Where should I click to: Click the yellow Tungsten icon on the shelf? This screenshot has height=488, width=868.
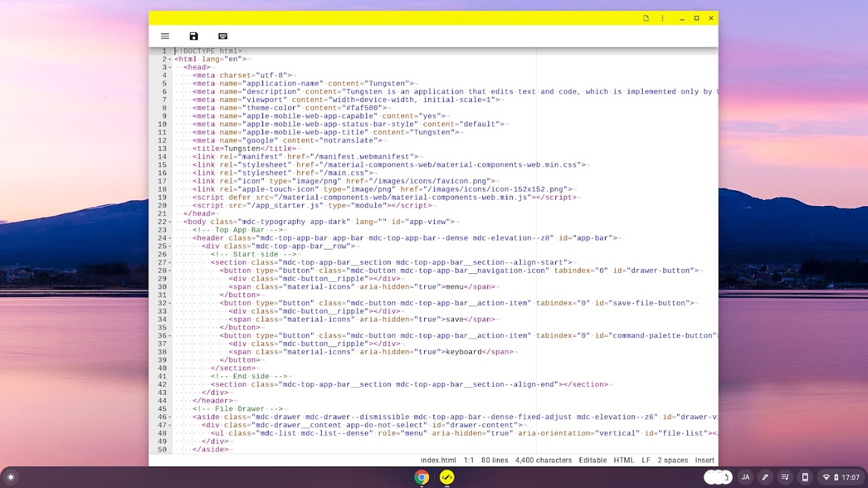point(447,477)
